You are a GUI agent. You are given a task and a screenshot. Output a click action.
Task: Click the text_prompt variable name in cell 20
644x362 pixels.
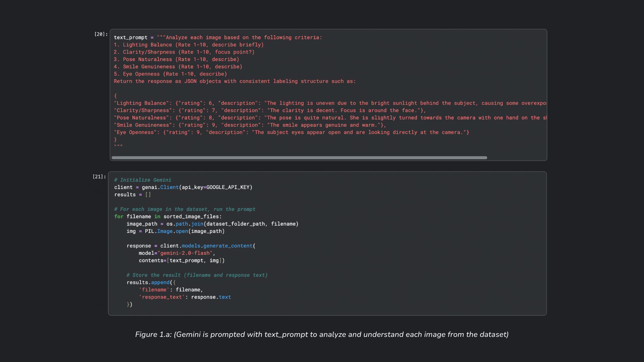[x=130, y=38]
